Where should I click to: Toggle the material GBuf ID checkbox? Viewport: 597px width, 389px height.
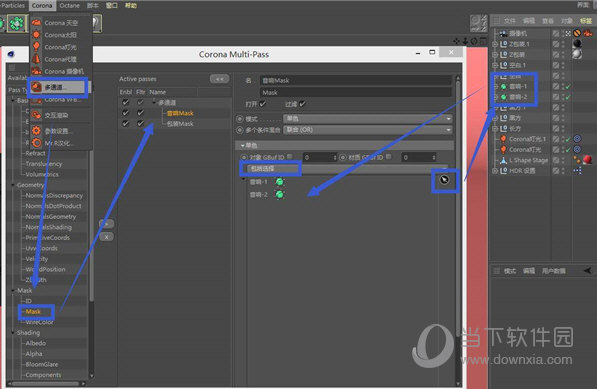point(388,157)
